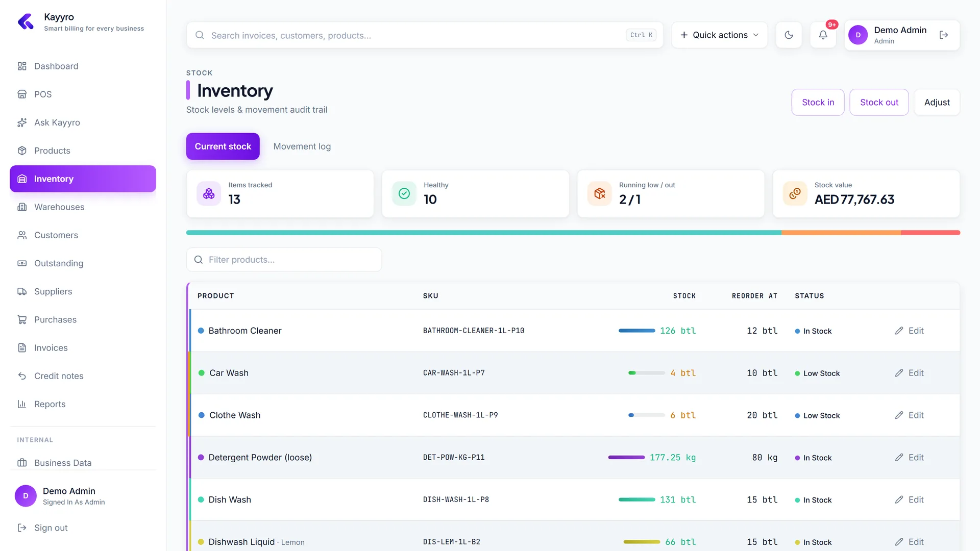Viewport: 980px width, 551px height.
Task: Switch to the Movement log tab
Action: point(302,146)
